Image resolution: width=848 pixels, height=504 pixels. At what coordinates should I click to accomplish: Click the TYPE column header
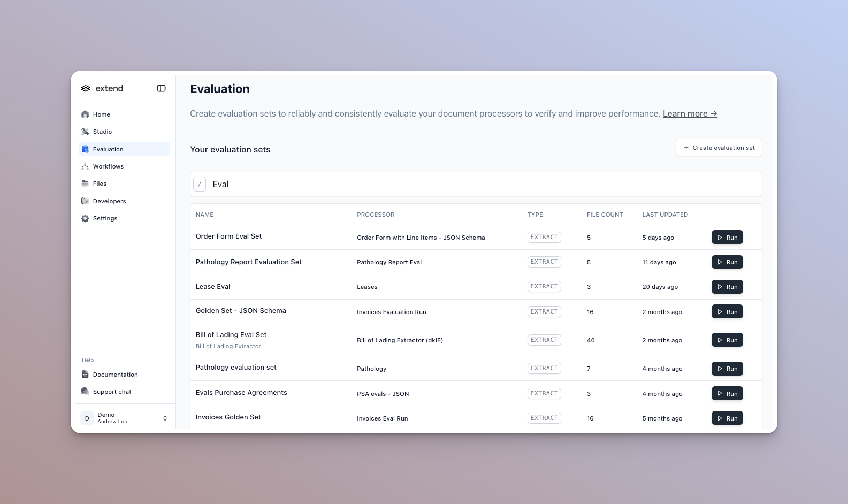click(x=535, y=215)
